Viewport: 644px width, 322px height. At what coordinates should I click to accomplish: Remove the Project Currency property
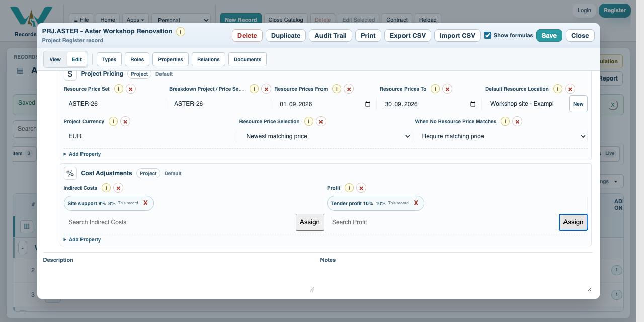pyautogui.click(x=126, y=122)
